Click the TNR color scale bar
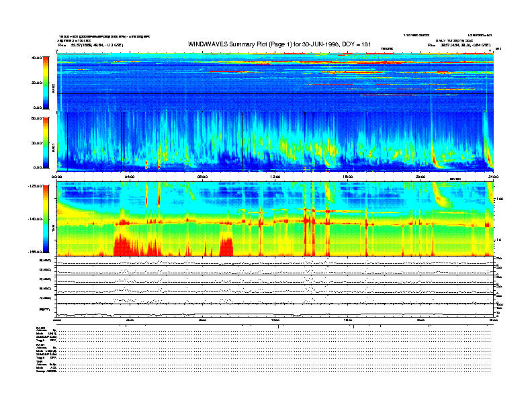Image resolution: width=532 pixels, height=411 pixels. [46, 219]
